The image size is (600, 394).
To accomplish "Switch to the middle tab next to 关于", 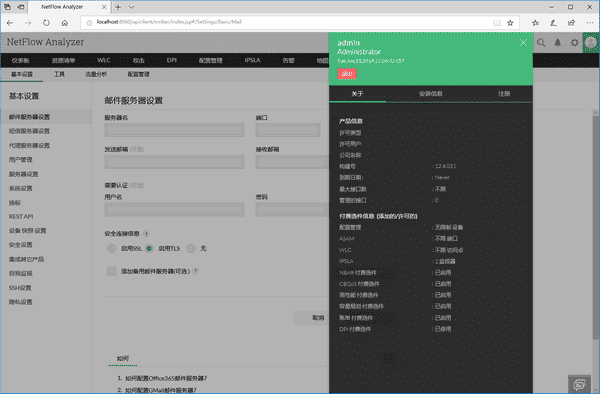I will click(430, 94).
